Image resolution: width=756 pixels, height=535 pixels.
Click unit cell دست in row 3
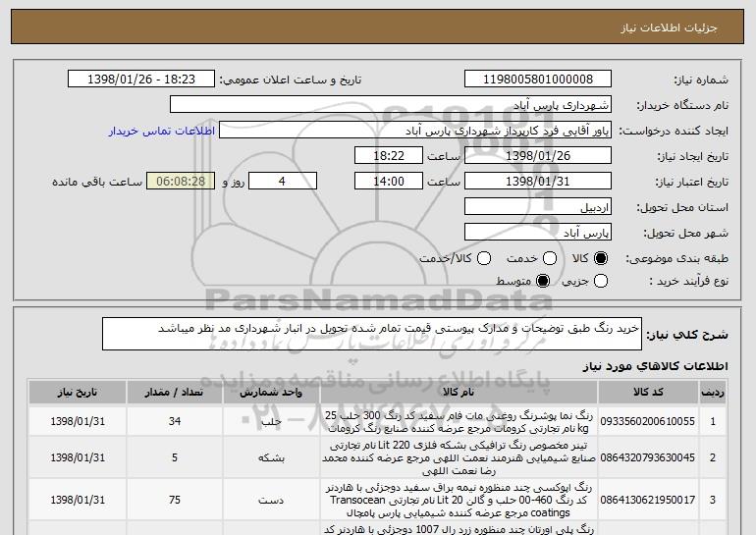271,500
